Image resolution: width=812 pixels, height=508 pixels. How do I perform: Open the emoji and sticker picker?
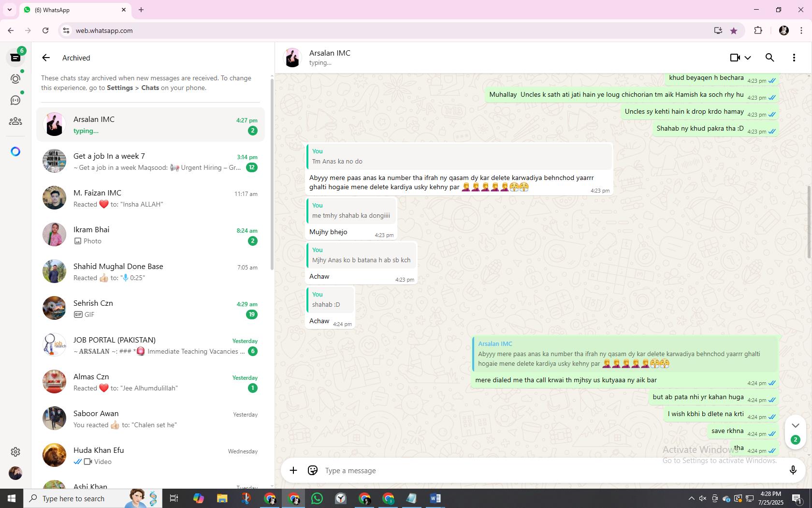tap(313, 470)
